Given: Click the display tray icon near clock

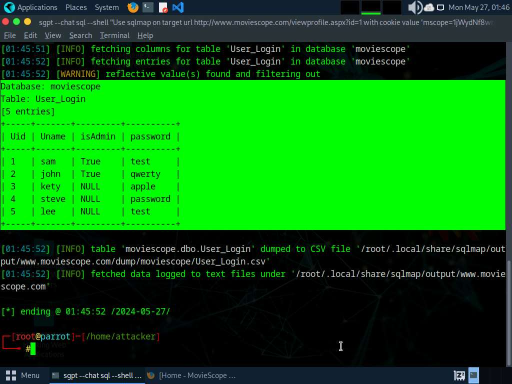Looking at the screenshot, I should click(x=440, y=7).
